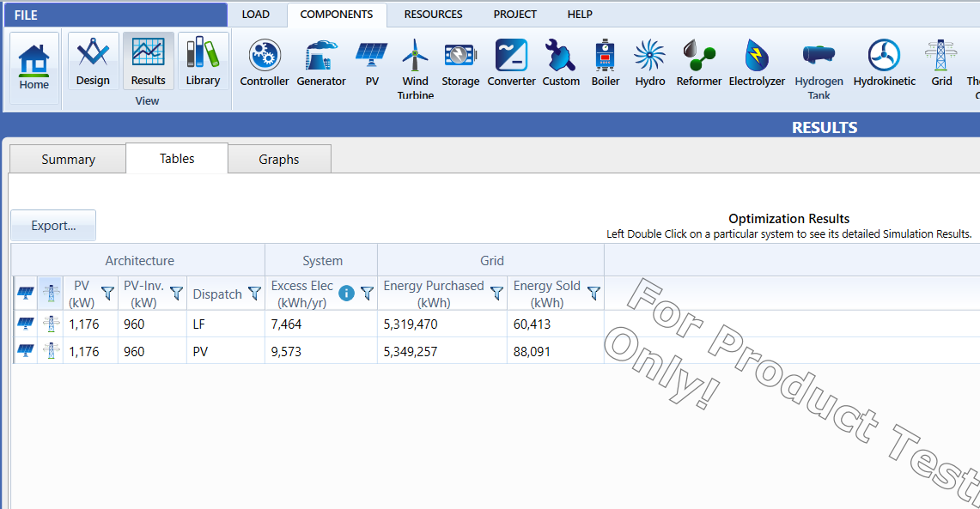
Task: Open filter for PV (kW) column
Action: pyautogui.click(x=107, y=294)
